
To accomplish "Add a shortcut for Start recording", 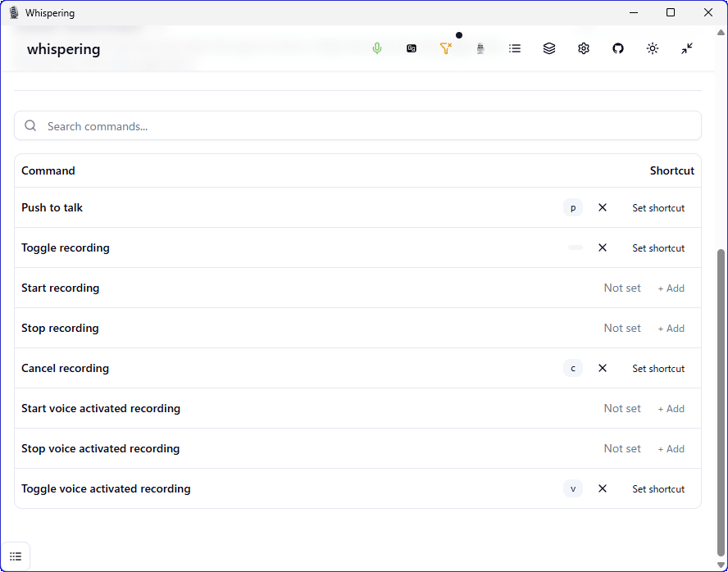I will [671, 288].
